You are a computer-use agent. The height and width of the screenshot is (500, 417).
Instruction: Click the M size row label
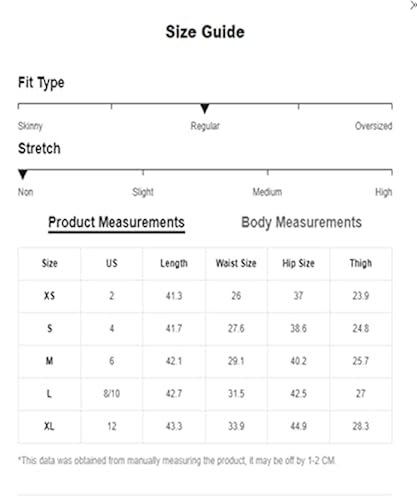pyautogui.click(x=49, y=361)
